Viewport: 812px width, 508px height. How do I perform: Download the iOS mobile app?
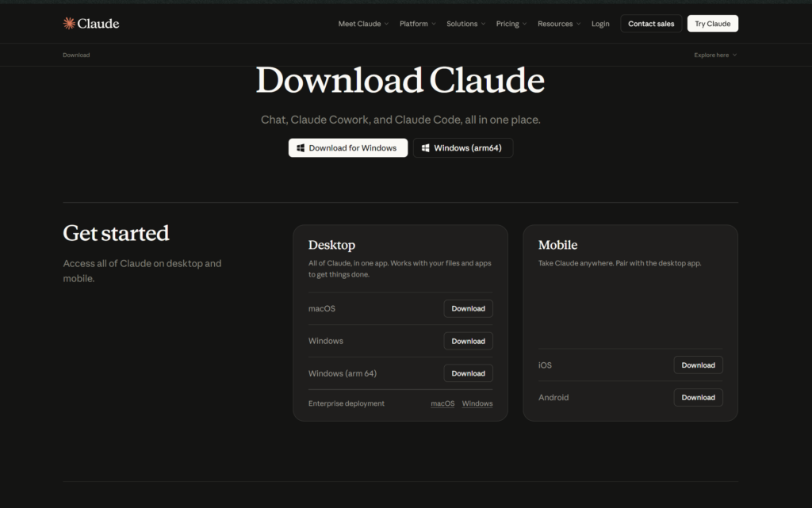[698, 365]
